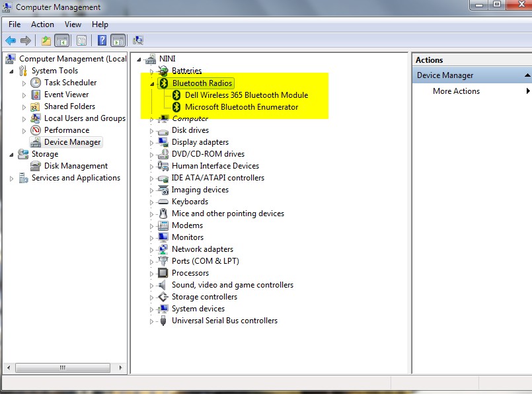Select Mice and other pointing devices
The image size is (532, 394).
click(228, 214)
